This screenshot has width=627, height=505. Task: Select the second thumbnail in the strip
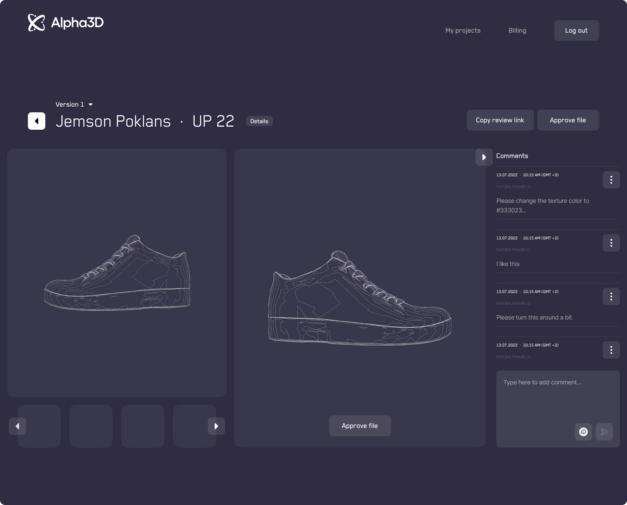click(91, 426)
